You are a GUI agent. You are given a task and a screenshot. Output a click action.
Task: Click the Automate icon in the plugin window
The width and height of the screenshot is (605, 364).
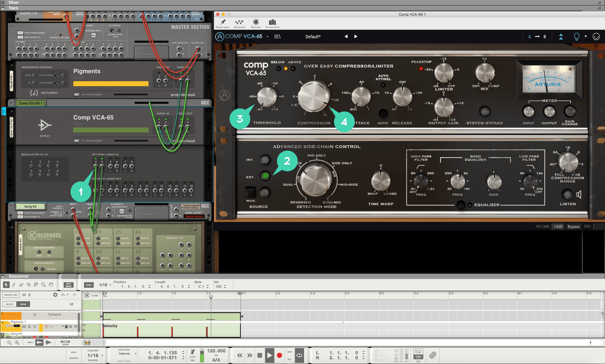click(x=239, y=22)
